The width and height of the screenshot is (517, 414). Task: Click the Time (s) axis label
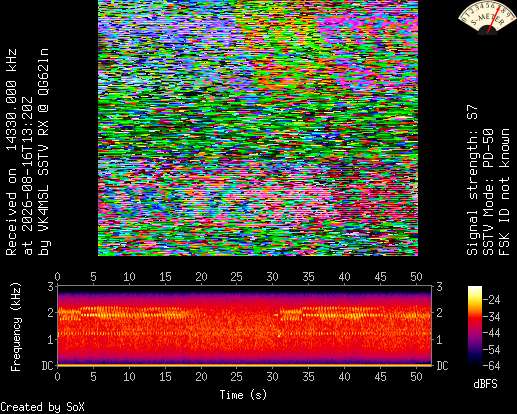tap(243, 395)
